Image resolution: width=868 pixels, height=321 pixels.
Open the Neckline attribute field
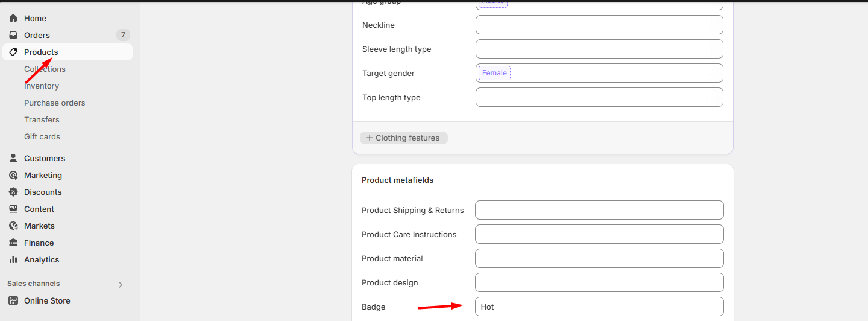pyautogui.click(x=599, y=25)
